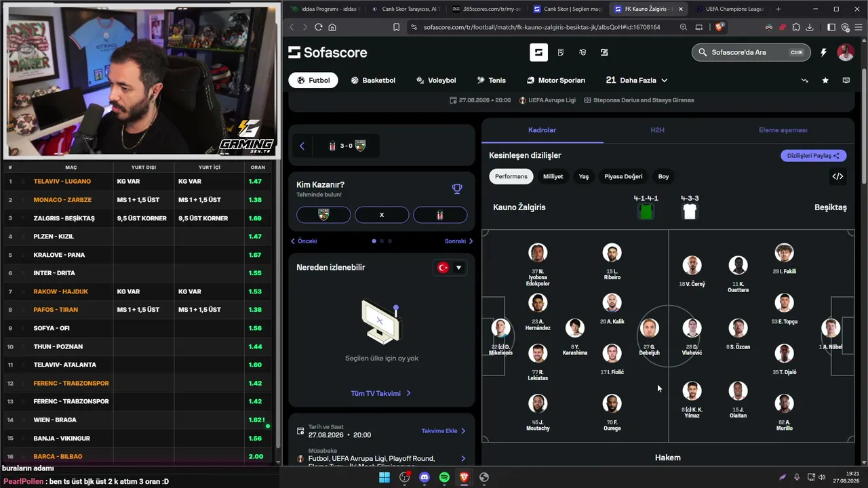Expand the Müsabaka details chevron

[463, 459]
